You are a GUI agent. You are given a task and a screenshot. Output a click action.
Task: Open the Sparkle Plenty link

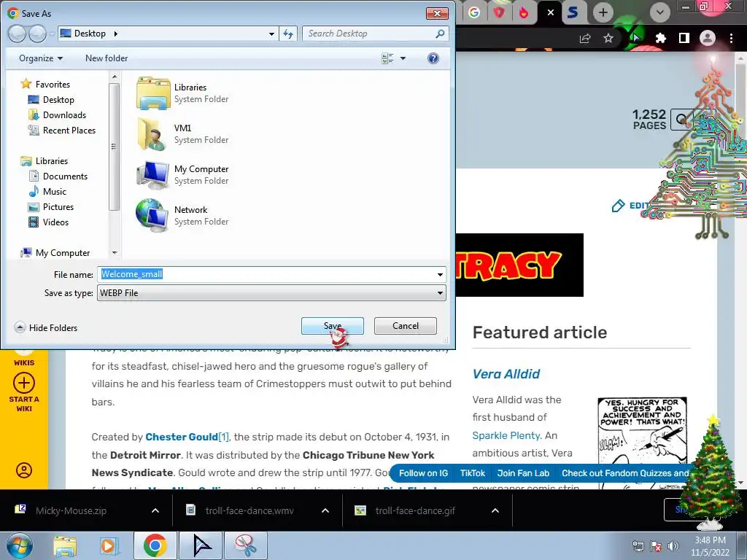tap(506, 435)
